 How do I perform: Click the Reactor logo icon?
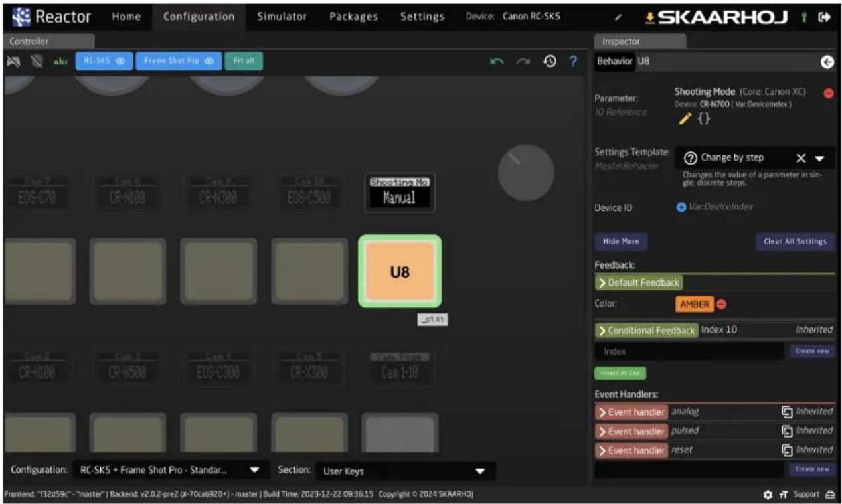point(21,16)
